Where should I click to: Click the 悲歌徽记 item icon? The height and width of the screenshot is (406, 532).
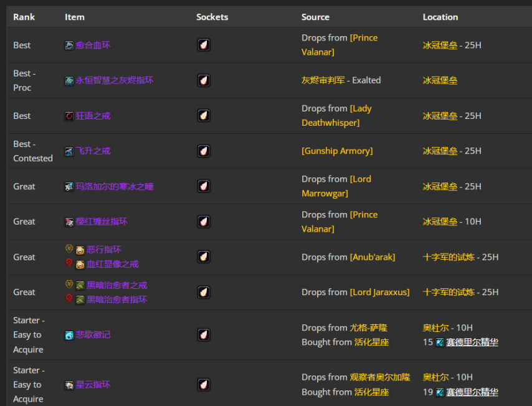click(69, 335)
